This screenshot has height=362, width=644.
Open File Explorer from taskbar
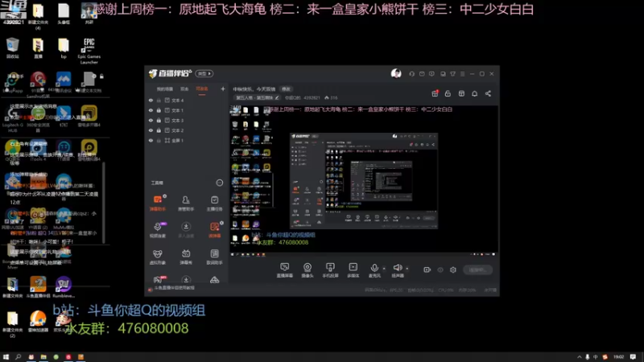pos(43,357)
